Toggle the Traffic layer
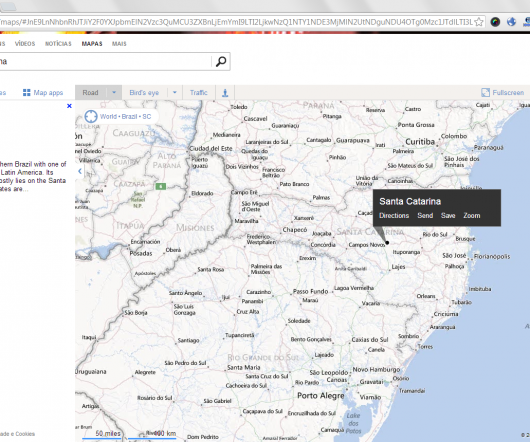This screenshot has width=530, height=442. (x=198, y=93)
